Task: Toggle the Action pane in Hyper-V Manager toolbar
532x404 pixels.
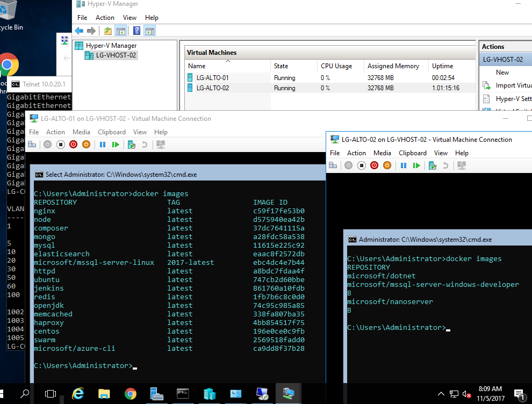Action: pyautogui.click(x=150, y=31)
